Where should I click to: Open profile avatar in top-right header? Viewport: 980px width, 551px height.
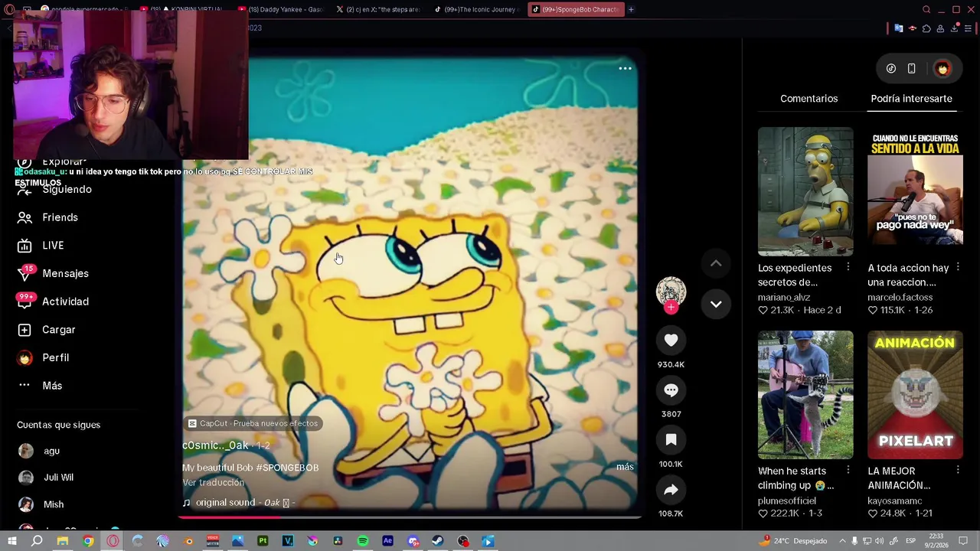pos(942,69)
